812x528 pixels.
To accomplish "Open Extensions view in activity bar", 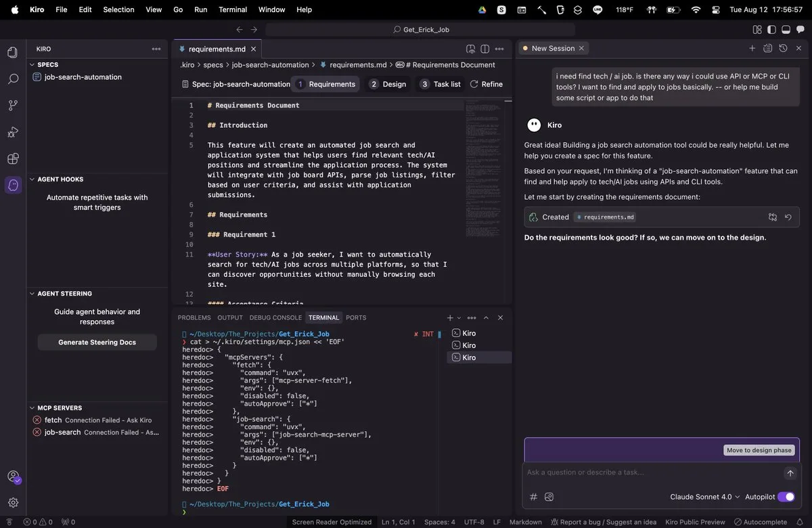I will (x=12, y=158).
